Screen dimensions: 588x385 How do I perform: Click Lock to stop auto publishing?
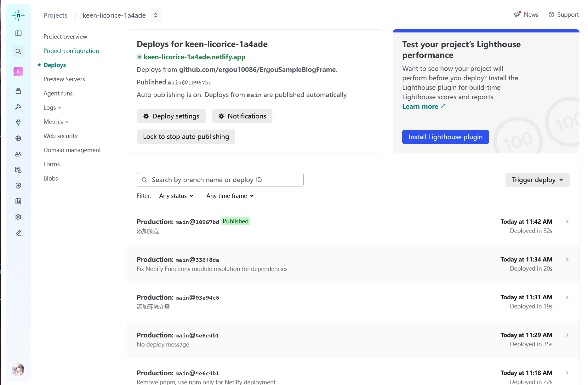[186, 136]
